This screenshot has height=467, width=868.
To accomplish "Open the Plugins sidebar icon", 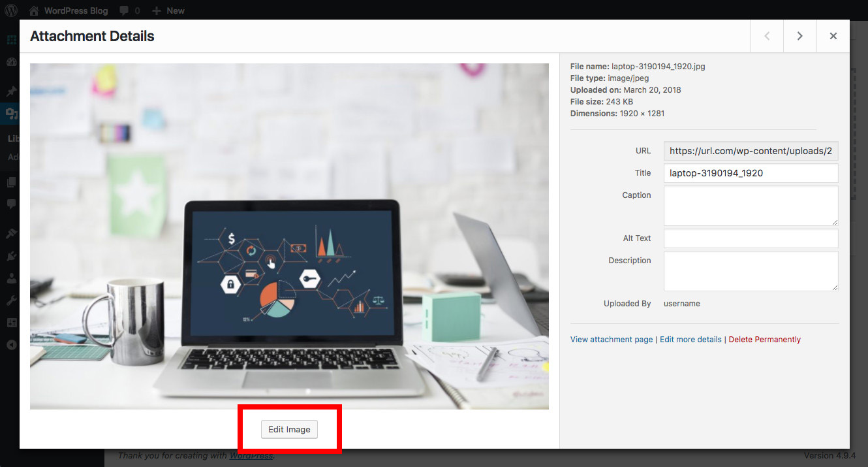I will (11, 256).
